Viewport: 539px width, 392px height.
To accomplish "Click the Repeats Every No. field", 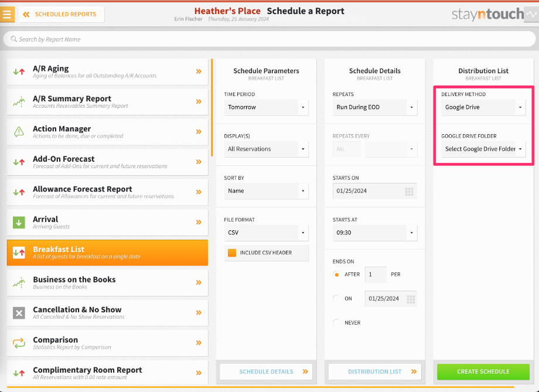I will (x=346, y=149).
